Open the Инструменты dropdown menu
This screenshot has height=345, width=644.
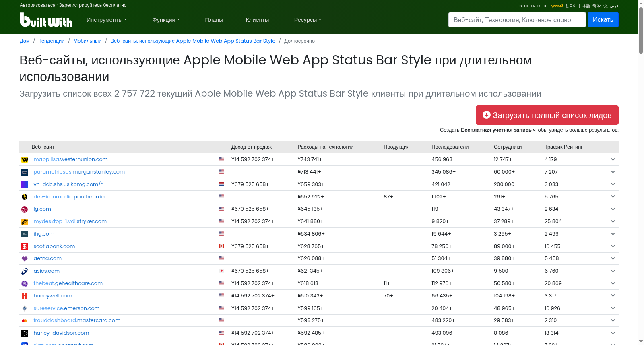pyautogui.click(x=107, y=20)
